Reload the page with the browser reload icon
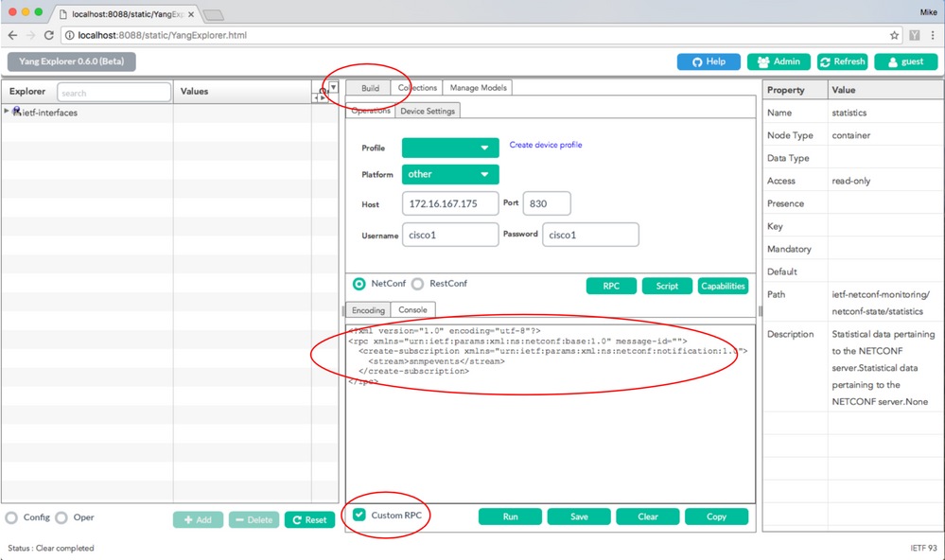This screenshot has width=945, height=560. [49, 35]
